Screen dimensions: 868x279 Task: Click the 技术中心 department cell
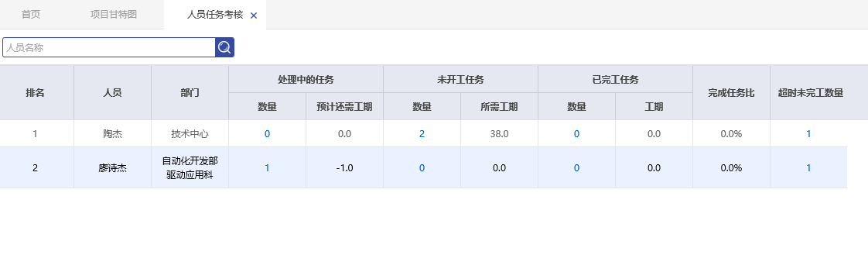pos(190,133)
